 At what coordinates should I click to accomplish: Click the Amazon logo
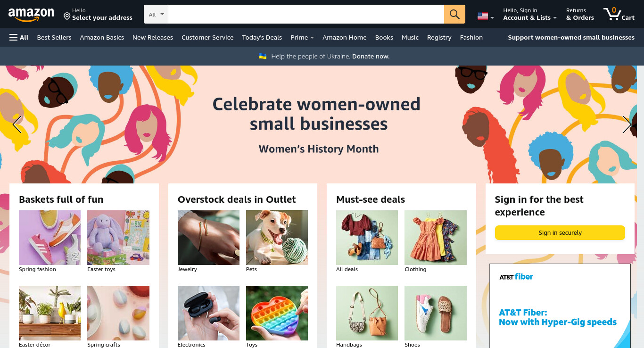pyautogui.click(x=31, y=15)
